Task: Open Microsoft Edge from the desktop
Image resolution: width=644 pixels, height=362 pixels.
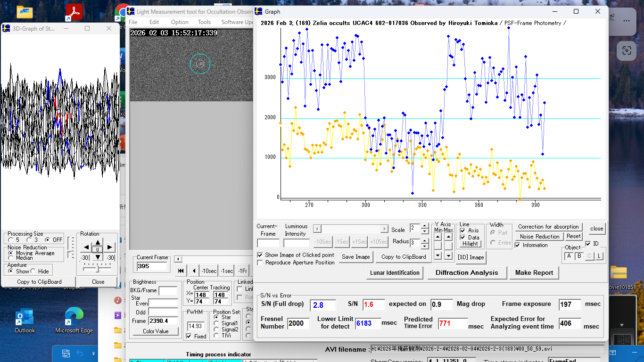Action: pos(74,316)
